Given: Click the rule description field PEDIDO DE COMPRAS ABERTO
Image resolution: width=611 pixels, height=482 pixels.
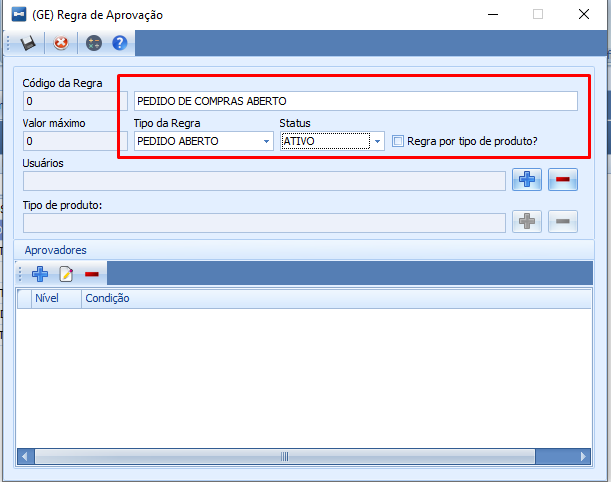Looking at the screenshot, I should [x=356, y=101].
